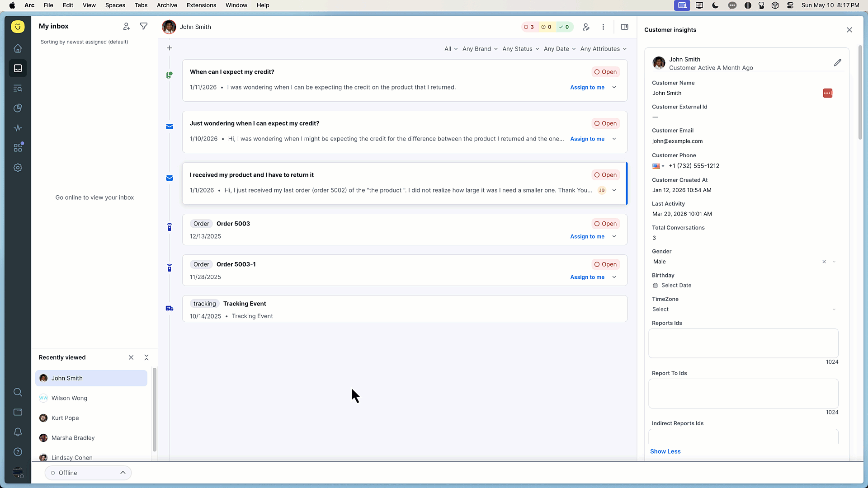Click the assign user icon in header

tap(586, 27)
